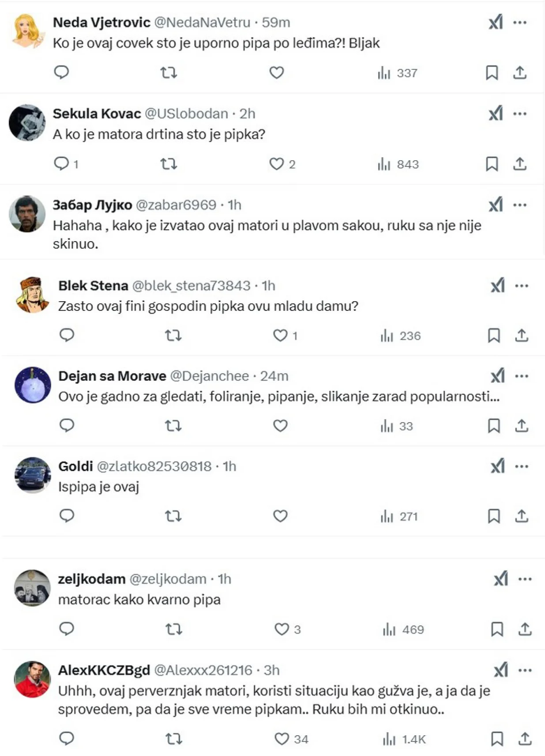Screen dimensions: 545x756
Task: Click AlexKKCZBgd's profile picture
Action: (33, 679)
